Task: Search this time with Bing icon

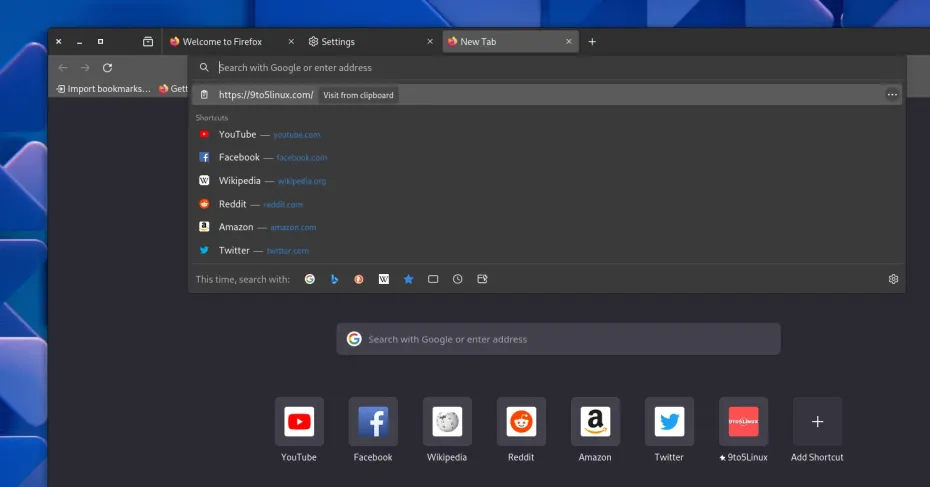Action: click(335, 279)
